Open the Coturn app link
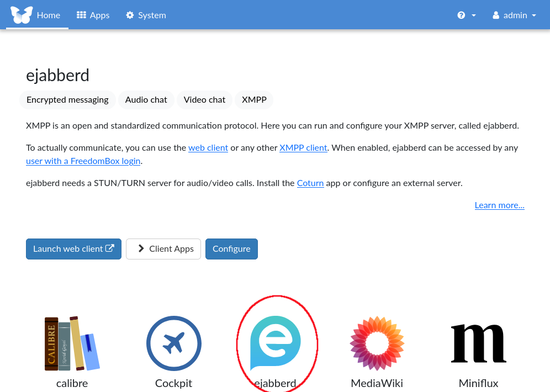The image size is (550, 392). 310,183
